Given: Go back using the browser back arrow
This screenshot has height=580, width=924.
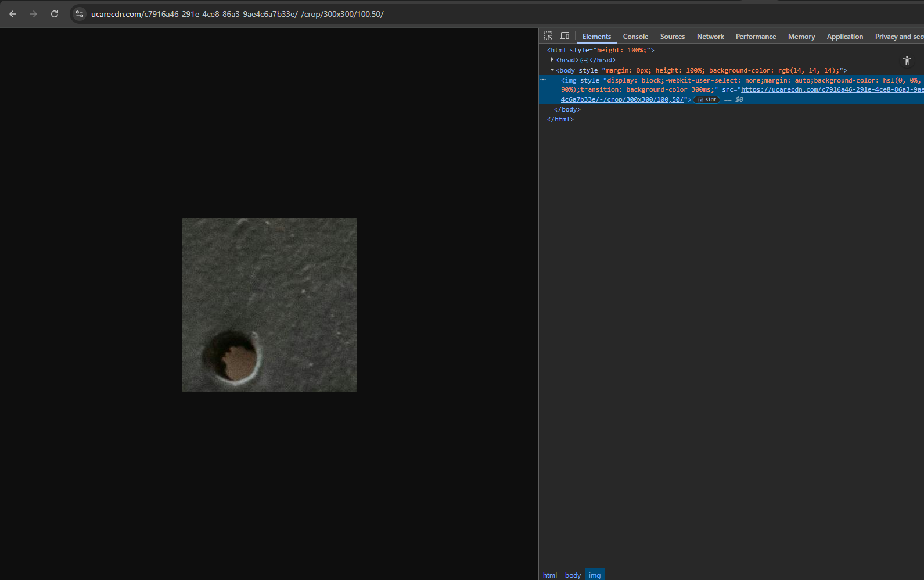Looking at the screenshot, I should coord(13,14).
